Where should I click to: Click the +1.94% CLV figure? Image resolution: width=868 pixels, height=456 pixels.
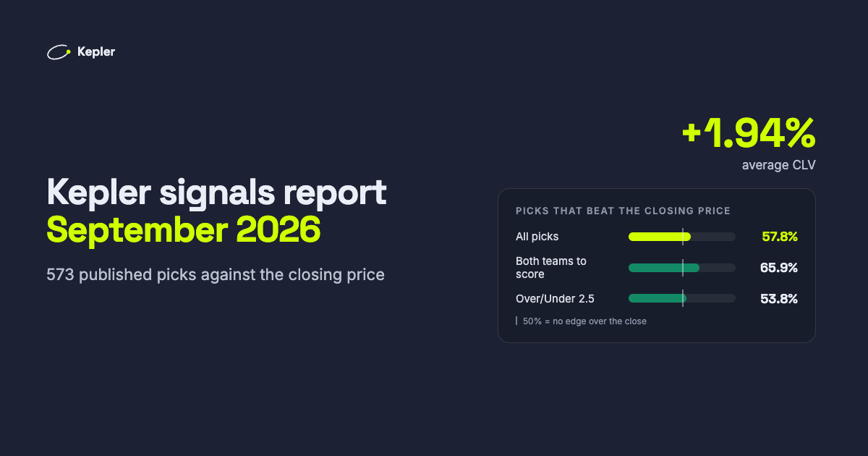(x=749, y=134)
